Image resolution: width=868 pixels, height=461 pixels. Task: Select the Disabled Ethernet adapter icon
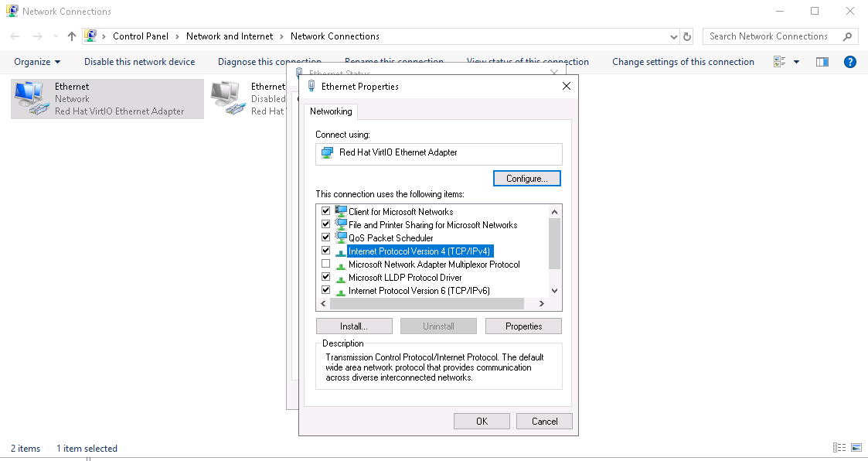pos(227,98)
